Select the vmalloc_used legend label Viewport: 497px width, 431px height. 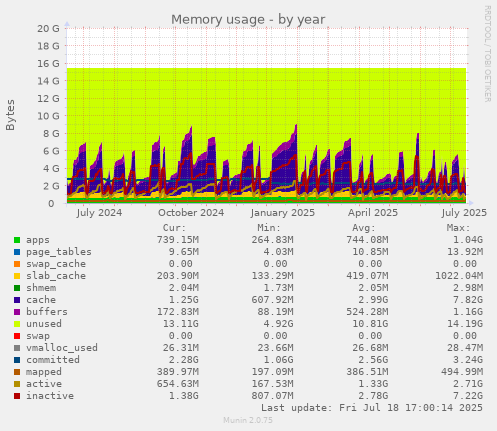click(62, 348)
